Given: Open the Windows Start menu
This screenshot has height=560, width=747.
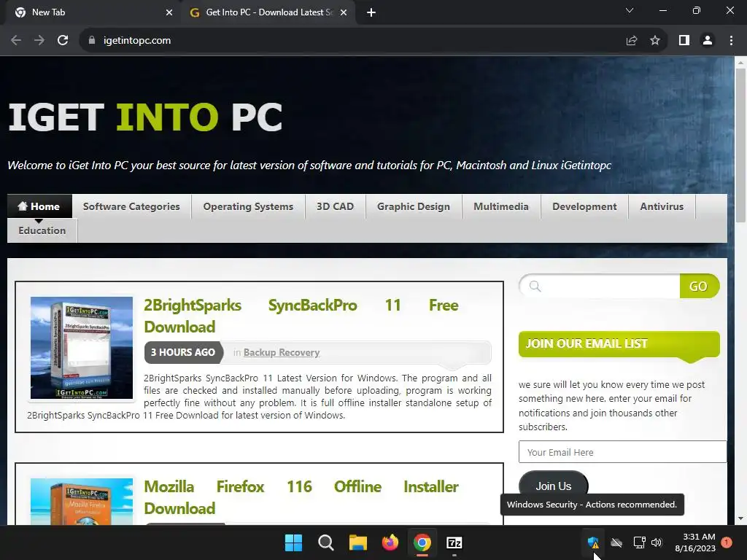Looking at the screenshot, I should [293, 542].
